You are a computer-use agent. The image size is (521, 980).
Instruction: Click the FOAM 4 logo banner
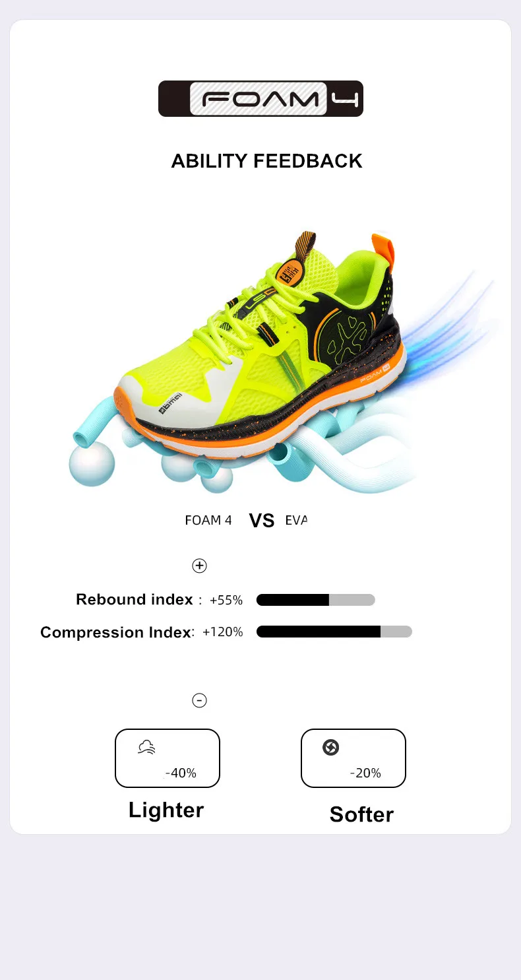(x=260, y=99)
